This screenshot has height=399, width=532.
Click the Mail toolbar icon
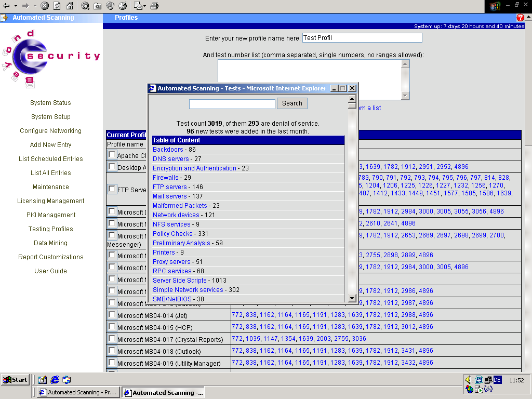tap(138, 6)
